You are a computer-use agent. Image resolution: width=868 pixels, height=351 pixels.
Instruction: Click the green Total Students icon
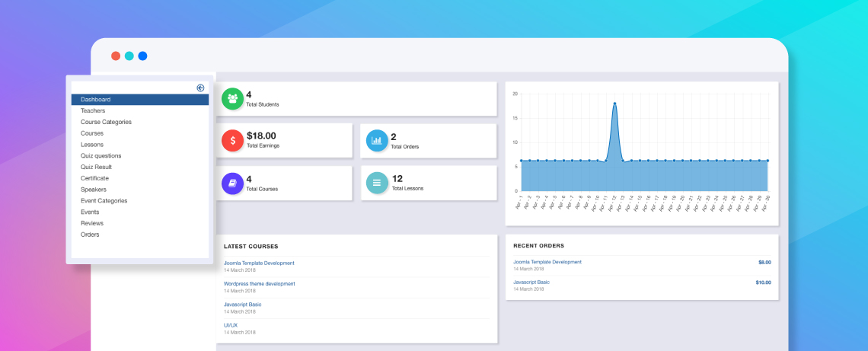click(232, 98)
